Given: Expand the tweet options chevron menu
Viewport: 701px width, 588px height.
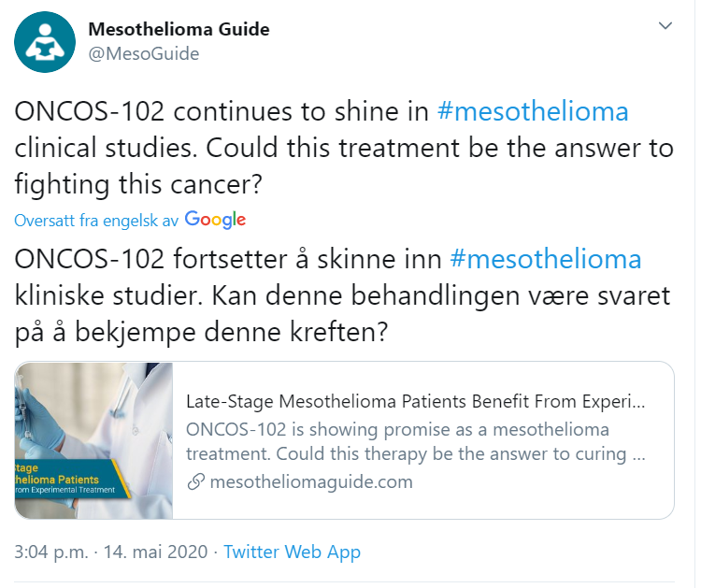Looking at the screenshot, I should (x=665, y=25).
